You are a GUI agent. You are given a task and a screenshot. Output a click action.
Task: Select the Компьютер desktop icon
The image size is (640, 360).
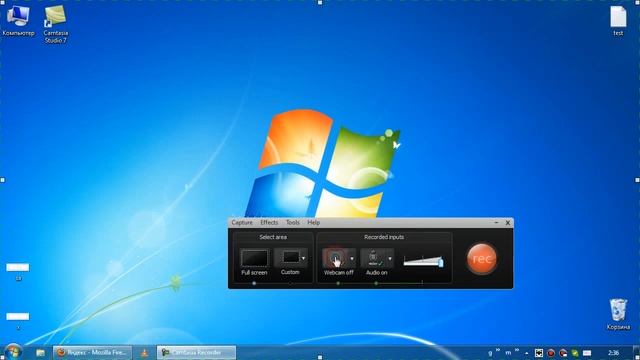(x=18, y=21)
